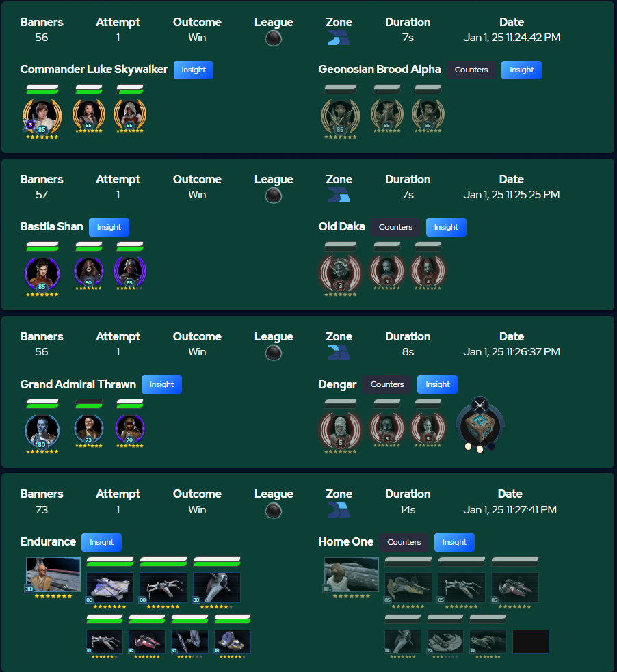
Task: Open Counters for Home One
Action: [x=404, y=542]
